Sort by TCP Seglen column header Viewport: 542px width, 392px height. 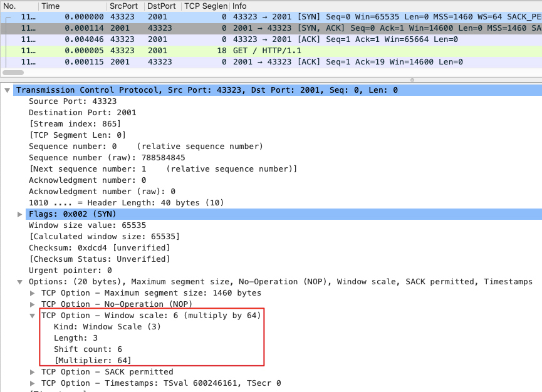[206, 6]
